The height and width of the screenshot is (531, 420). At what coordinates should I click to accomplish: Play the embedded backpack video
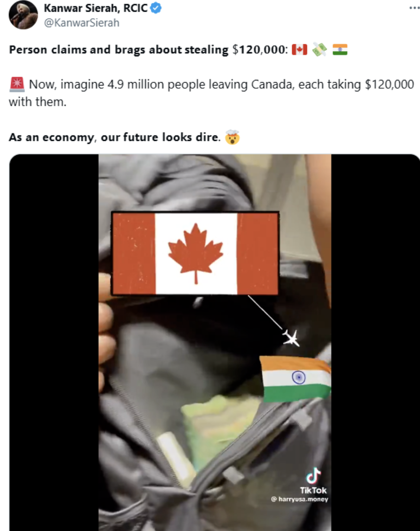coord(215,342)
